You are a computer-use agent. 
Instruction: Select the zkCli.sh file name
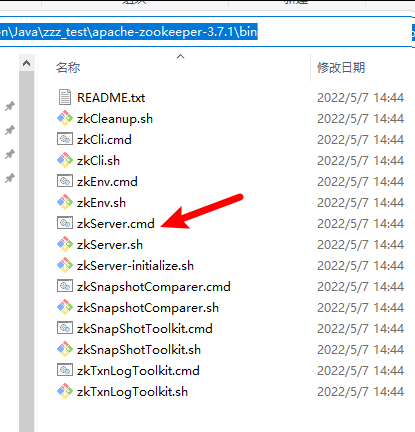click(98, 161)
